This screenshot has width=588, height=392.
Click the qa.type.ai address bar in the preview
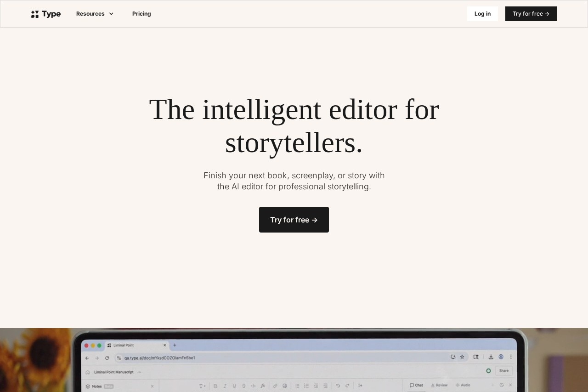[x=291, y=358]
